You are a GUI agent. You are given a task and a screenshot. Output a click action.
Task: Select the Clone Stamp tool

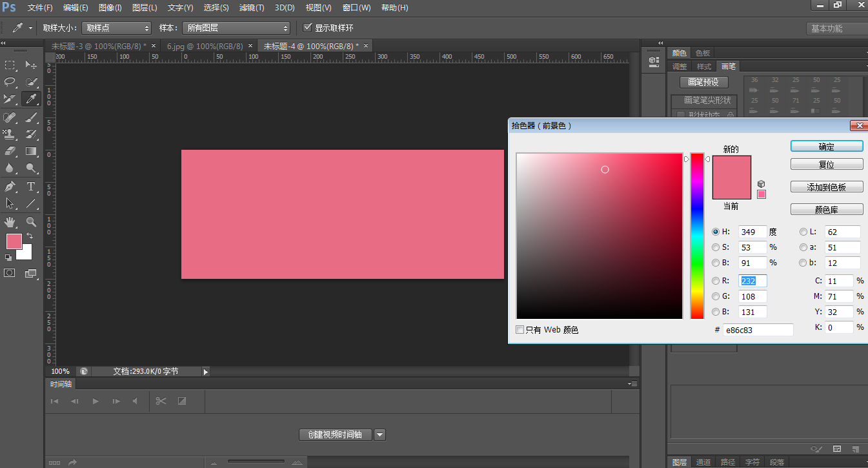(x=10, y=134)
